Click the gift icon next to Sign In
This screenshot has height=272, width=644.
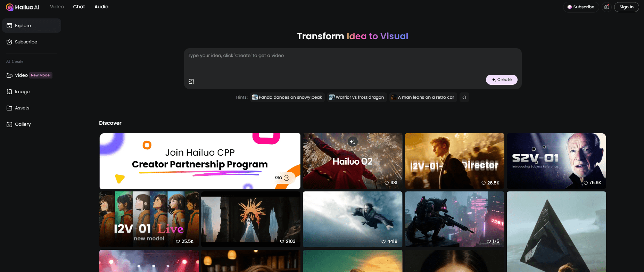click(606, 7)
